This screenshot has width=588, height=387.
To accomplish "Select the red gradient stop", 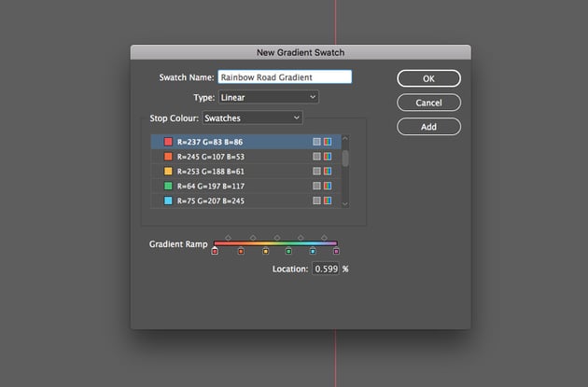I will [x=216, y=251].
